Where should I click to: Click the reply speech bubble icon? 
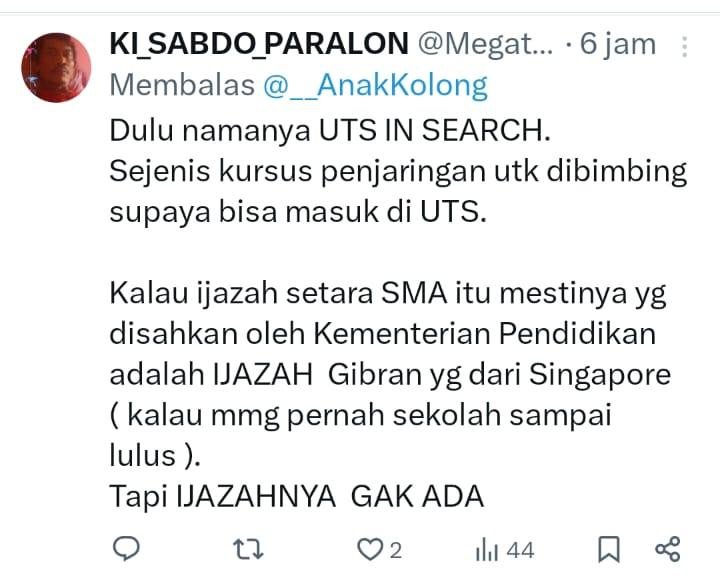(126, 549)
